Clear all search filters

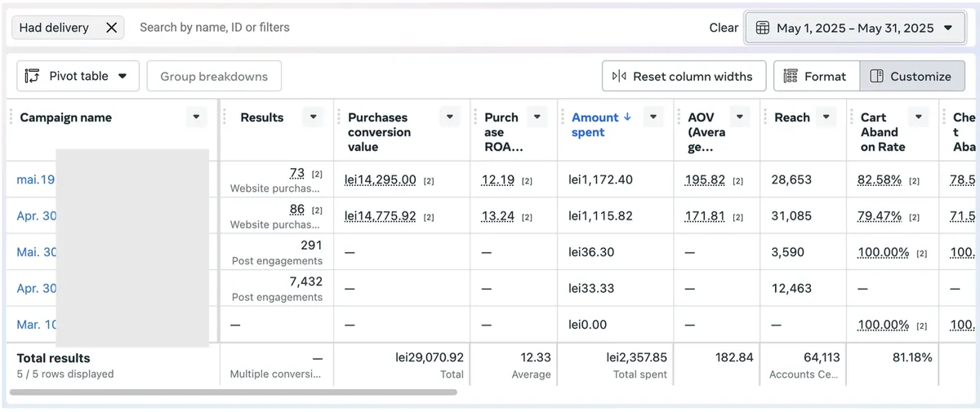[724, 28]
